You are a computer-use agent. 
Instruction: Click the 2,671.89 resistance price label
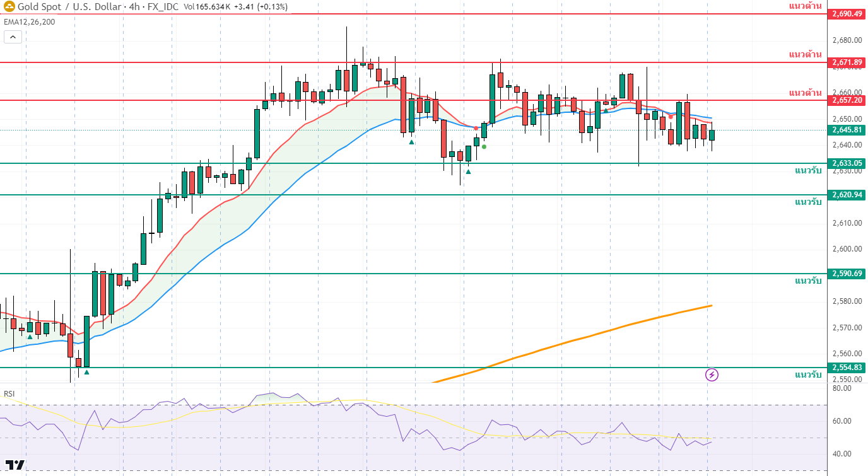coord(847,62)
